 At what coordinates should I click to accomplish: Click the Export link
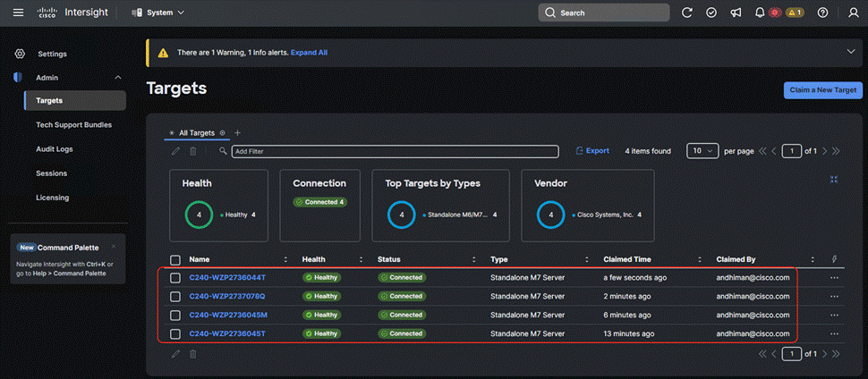pyautogui.click(x=592, y=150)
